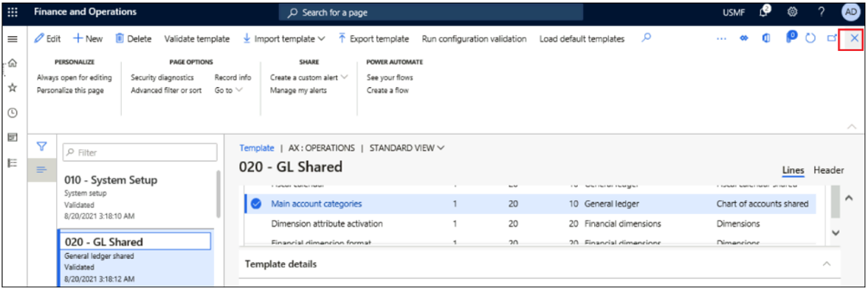Click the Edit pencil button
868x290 pixels.
[x=47, y=38]
